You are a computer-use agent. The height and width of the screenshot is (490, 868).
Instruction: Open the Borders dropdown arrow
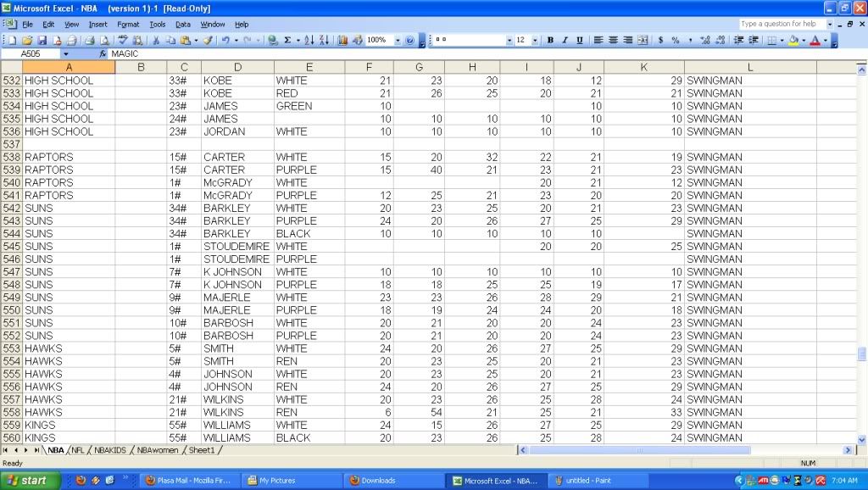pyautogui.click(x=782, y=41)
